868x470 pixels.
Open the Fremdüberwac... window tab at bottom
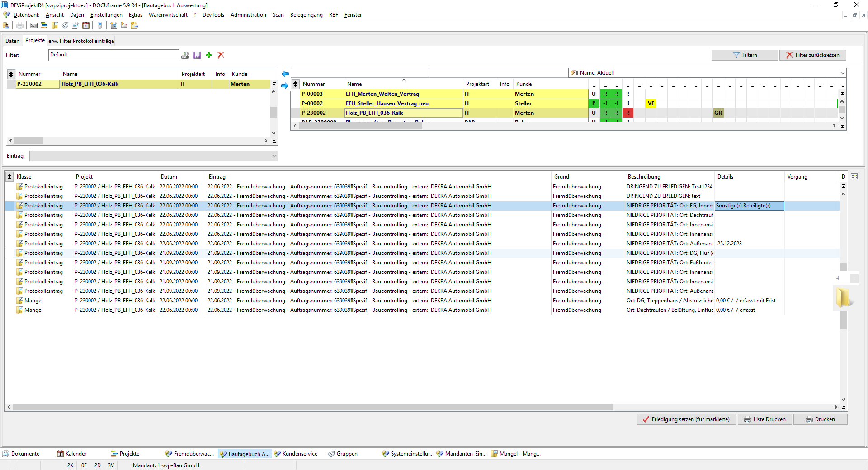(190, 454)
